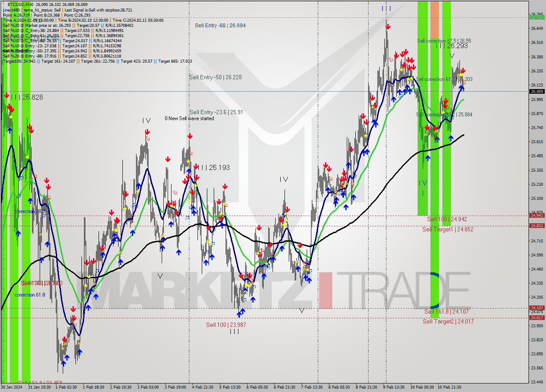546x392 pixels.
Task: Click the red 24.107 price-axis tag
Action: click(537, 308)
